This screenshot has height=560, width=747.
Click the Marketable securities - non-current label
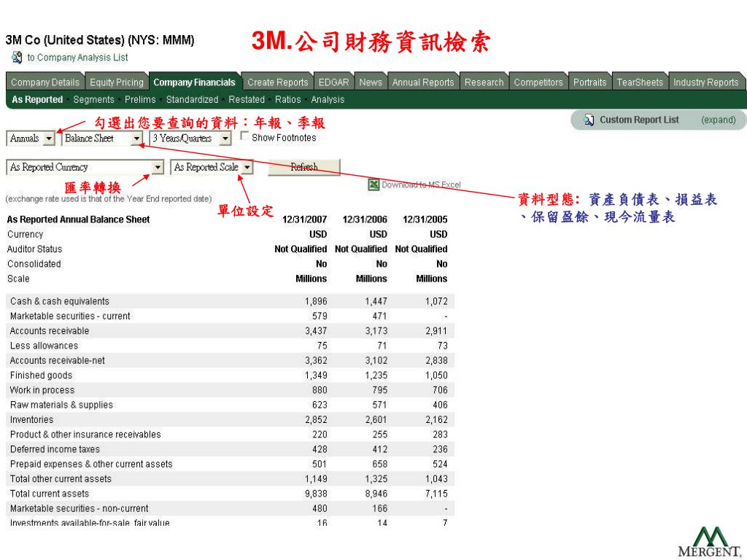click(x=79, y=508)
